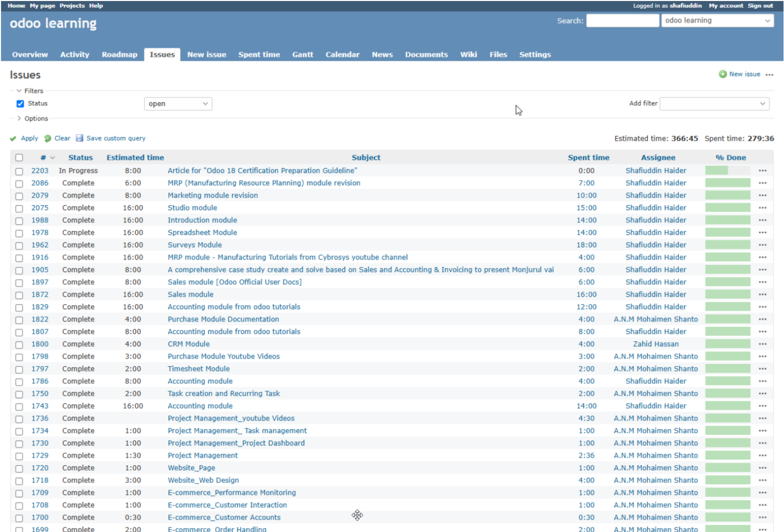The height and width of the screenshot is (532, 784).
Task: Select the checkbox for issue 2086
Action: pos(19,183)
